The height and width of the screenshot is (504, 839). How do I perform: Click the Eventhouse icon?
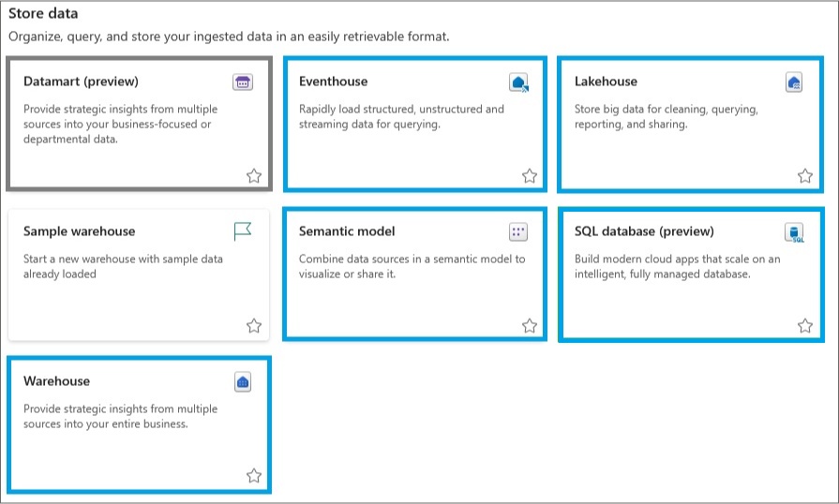(518, 82)
